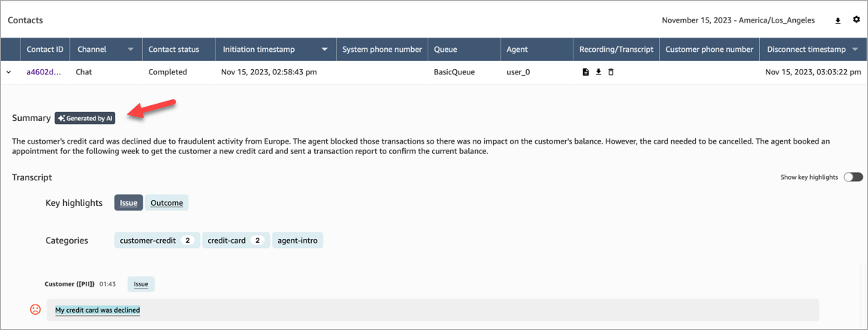Viewport: 868px width, 330px height.
Task: Collapse the contact row with the chevron
Action: click(9, 72)
